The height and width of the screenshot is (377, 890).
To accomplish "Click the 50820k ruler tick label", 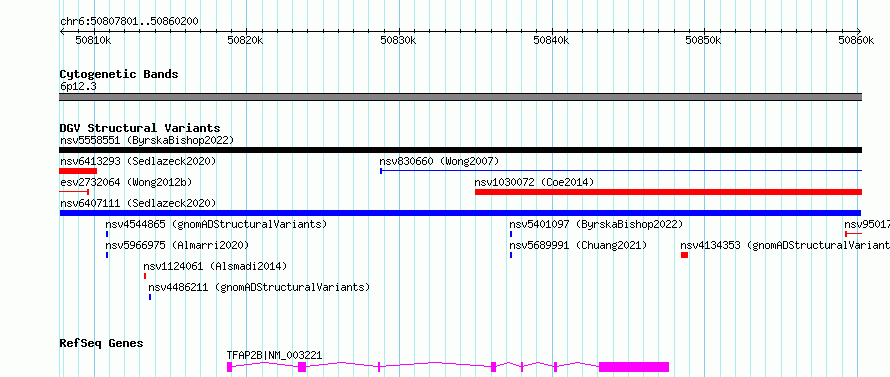I will [x=245, y=40].
